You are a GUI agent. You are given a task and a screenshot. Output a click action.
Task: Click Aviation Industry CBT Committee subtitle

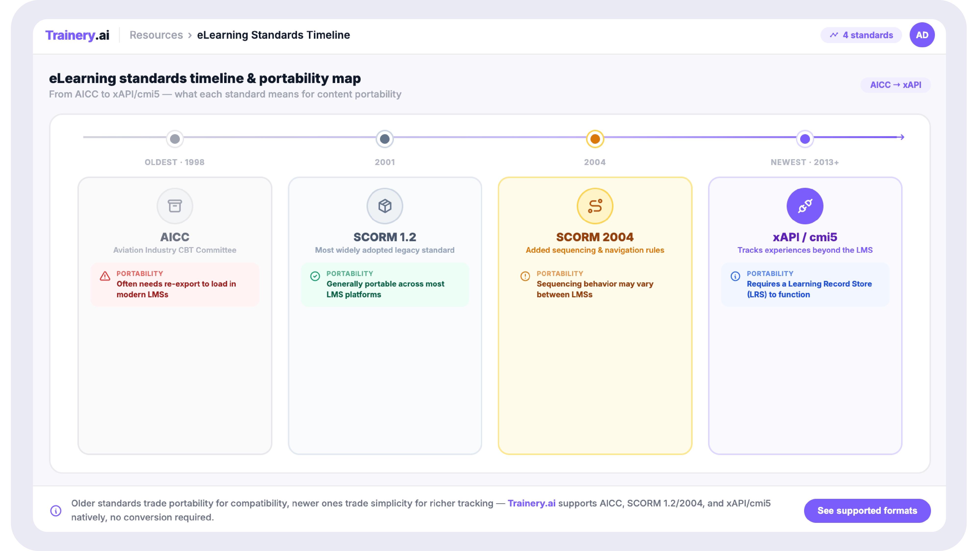pos(175,250)
